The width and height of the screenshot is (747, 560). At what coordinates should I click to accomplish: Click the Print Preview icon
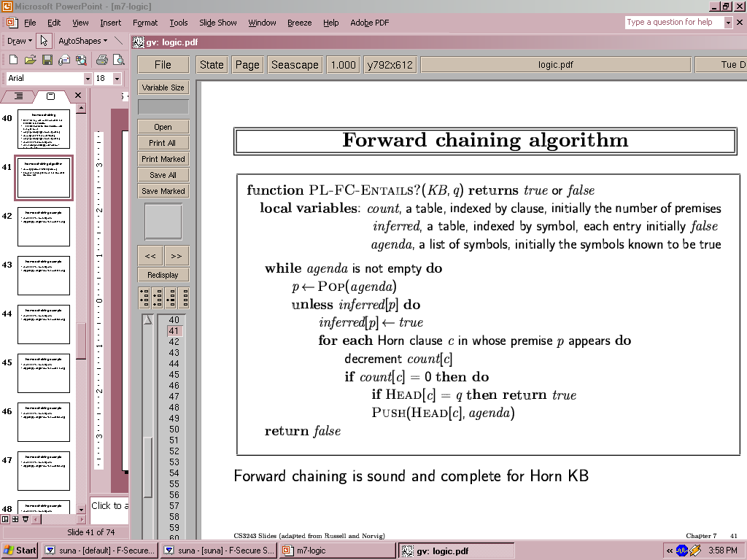119,60
